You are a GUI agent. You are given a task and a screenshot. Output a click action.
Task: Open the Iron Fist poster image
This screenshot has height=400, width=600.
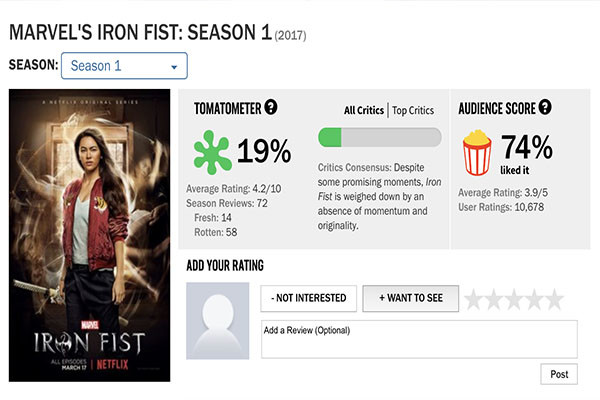pos(90,235)
